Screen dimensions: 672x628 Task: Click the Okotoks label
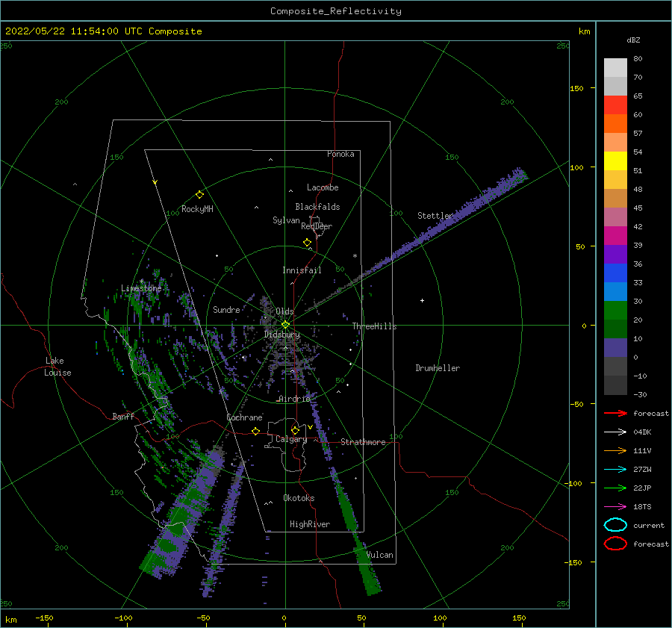(299, 498)
